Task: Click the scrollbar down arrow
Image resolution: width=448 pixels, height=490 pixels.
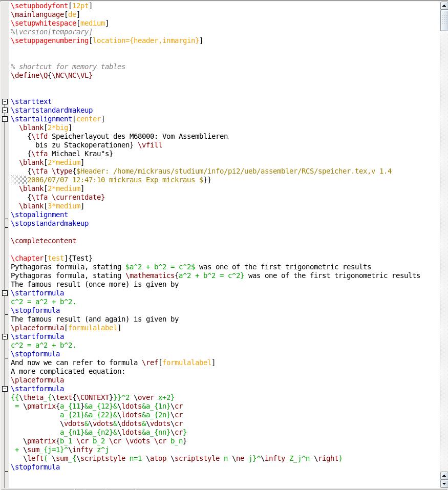Action: point(443,482)
